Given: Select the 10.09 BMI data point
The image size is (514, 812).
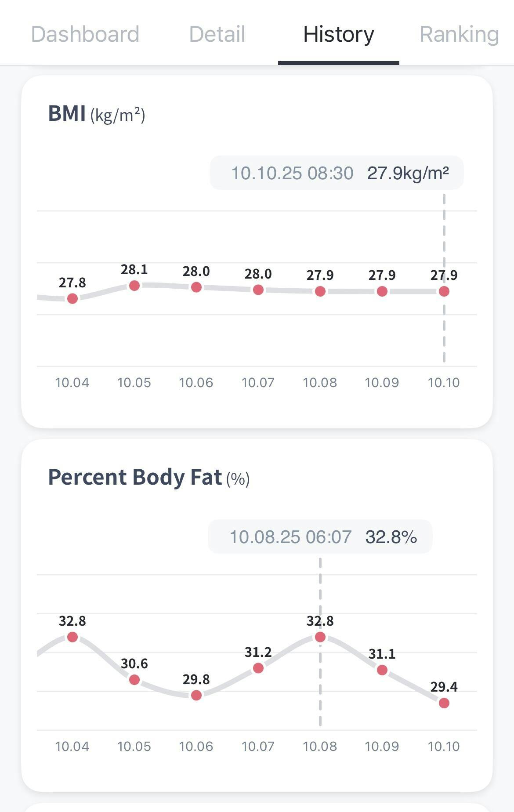Looking at the screenshot, I should [382, 291].
